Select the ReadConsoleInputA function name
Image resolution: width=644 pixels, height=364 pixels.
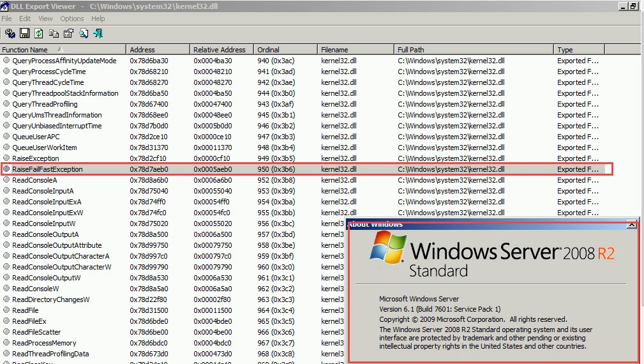[43, 191]
